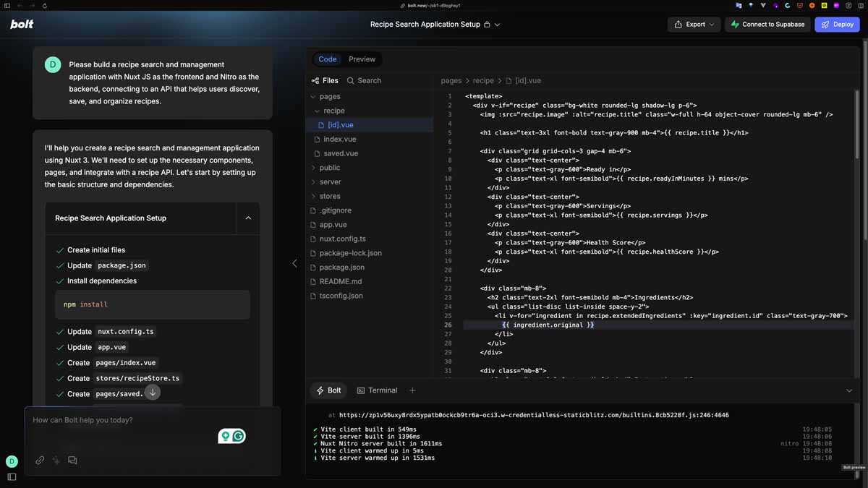Click the enhance prompt sparkle icon
868x488 pixels.
(x=56, y=461)
